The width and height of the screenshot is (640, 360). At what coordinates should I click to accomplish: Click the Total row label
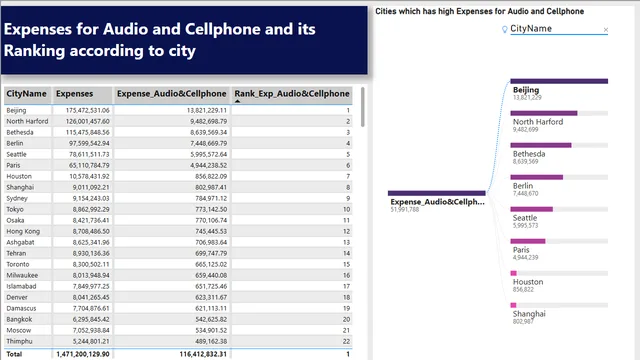click(x=14, y=354)
